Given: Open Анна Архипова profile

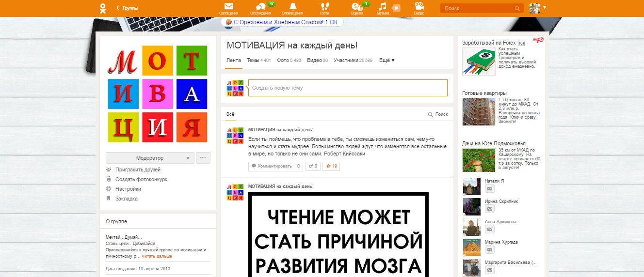Looking at the screenshot, I should pyautogui.click(x=500, y=221).
